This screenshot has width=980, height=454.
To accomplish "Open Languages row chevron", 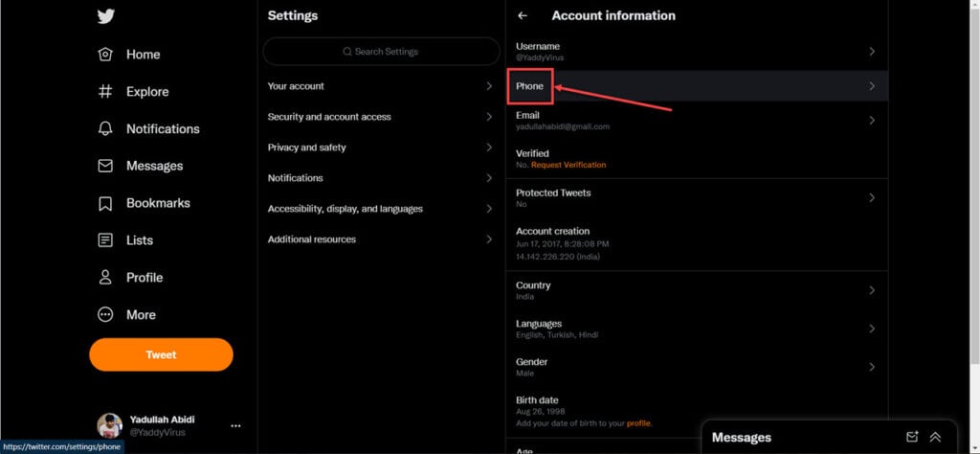I will tap(872, 329).
